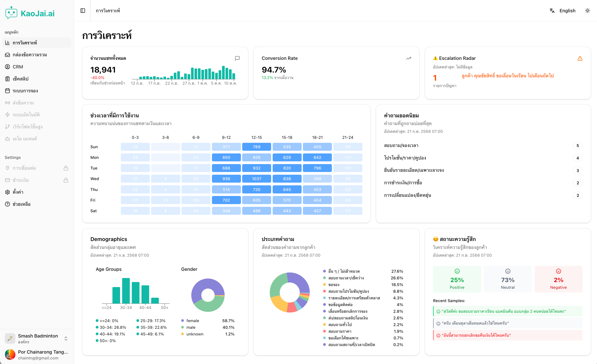Click the chat bubble icon on total chats card
Screen dimensions: 597x364
click(237, 58)
